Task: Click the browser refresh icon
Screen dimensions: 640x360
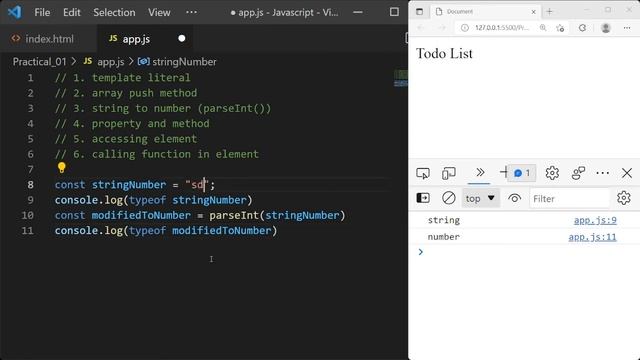Action: click(x=582, y=28)
